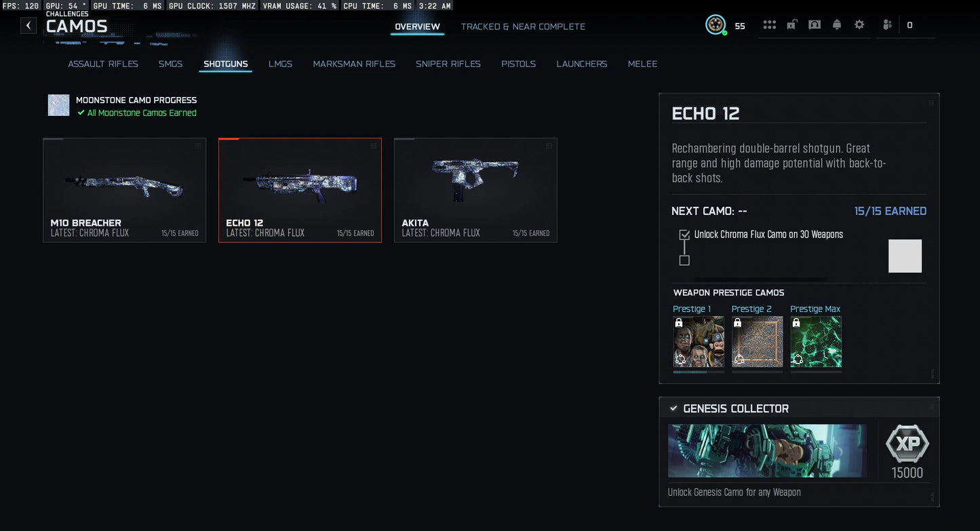Click the Moonstone Camo Progress icon
The image size is (980, 531).
58,105
